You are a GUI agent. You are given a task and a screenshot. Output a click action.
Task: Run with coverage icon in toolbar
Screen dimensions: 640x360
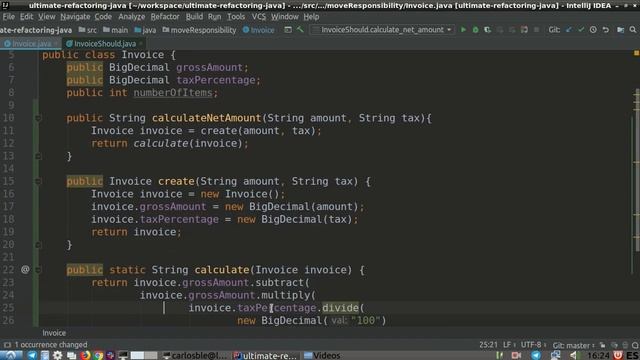click(x=487, y=30)
